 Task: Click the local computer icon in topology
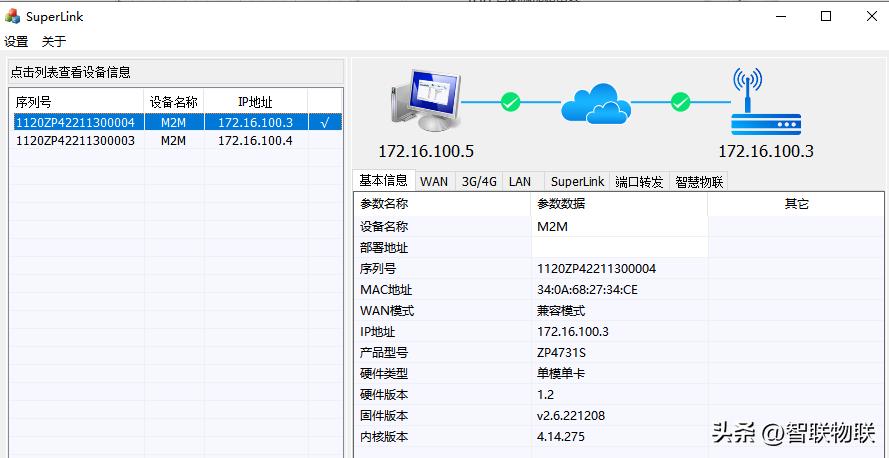pyautogui.click(x=426, y=101)
